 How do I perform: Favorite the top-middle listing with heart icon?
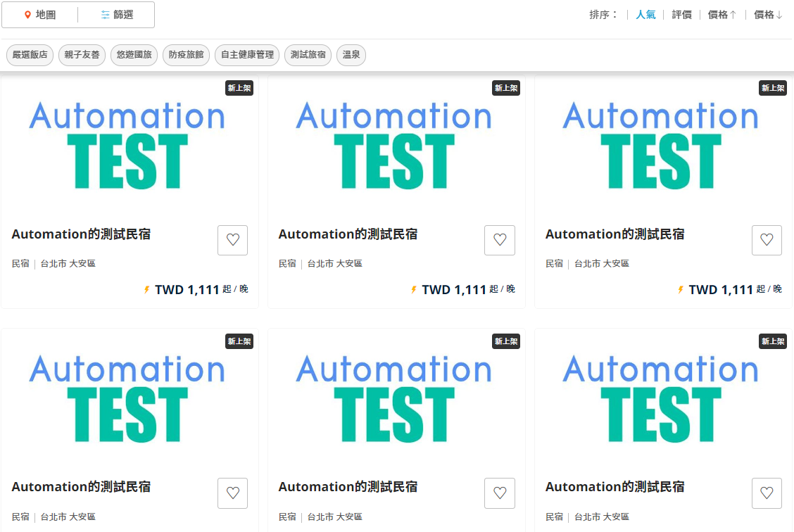[500, 240]
